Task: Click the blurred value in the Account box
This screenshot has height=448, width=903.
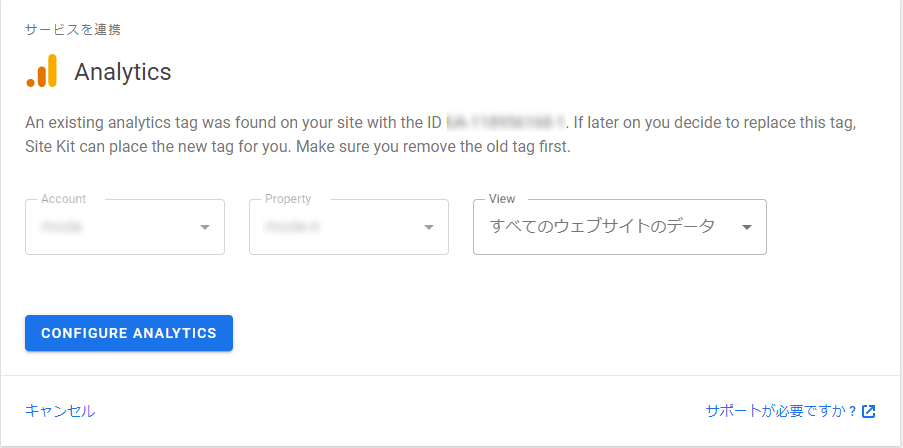Action: click(61, 227)
